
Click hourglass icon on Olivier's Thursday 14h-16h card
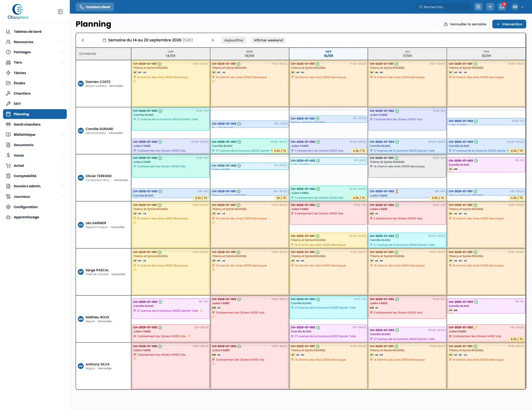point(397,191)
